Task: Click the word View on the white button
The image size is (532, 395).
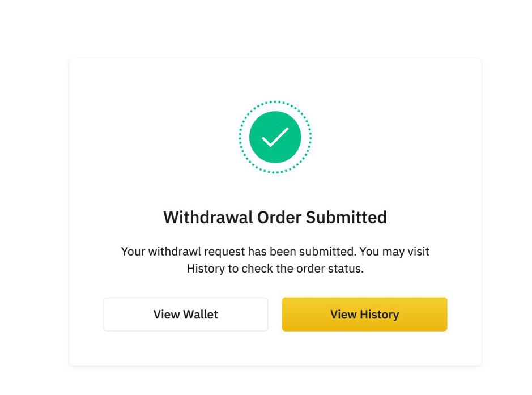Action: [166, 314]
